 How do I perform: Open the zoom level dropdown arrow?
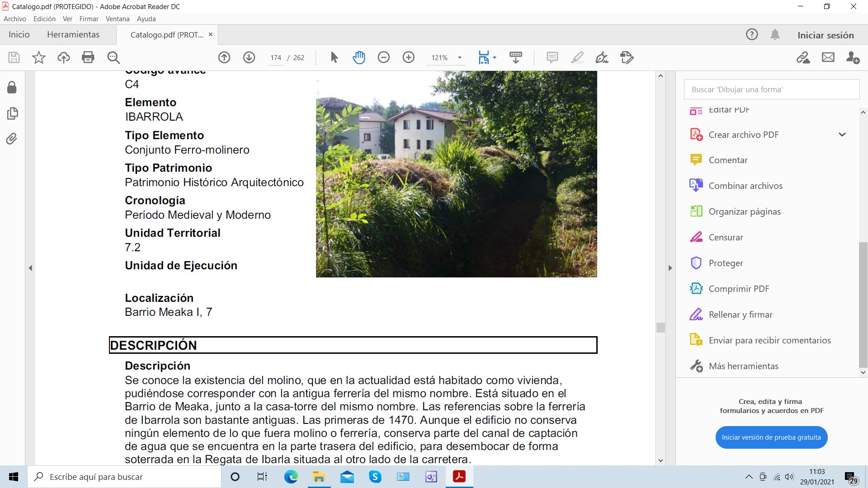tap(460, 57)
